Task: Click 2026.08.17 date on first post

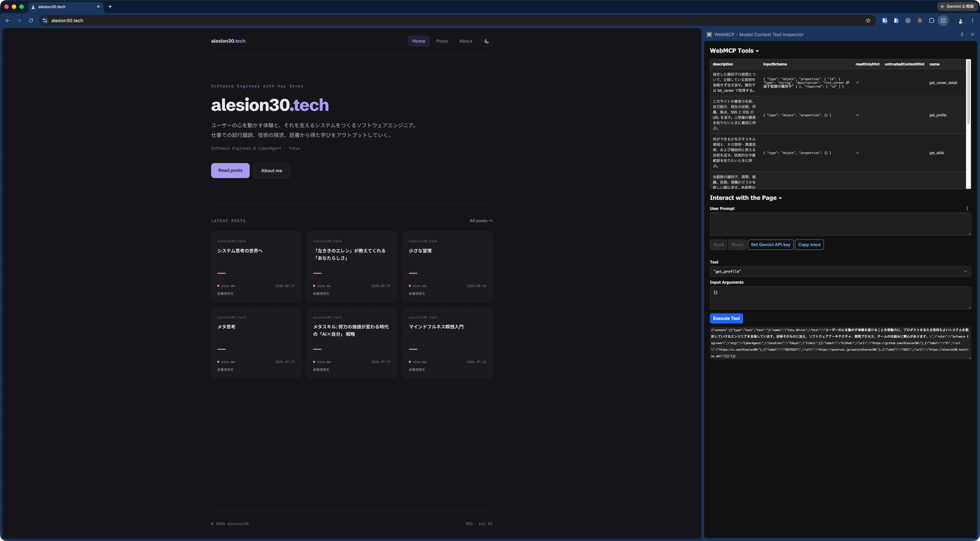Action: point(285,286)
